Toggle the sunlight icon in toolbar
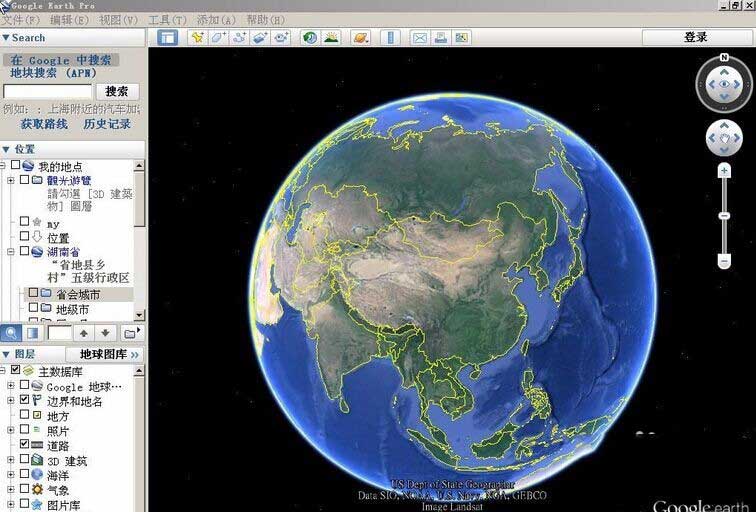Viewport: 756px width, 512px height. click(331, 38)
